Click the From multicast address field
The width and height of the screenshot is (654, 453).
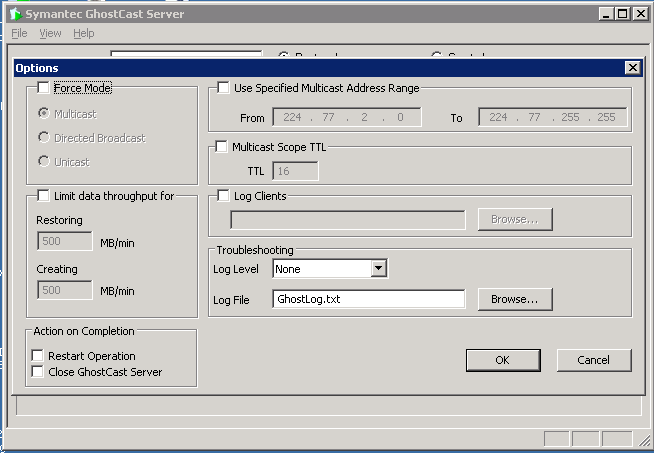pos(347,117)
